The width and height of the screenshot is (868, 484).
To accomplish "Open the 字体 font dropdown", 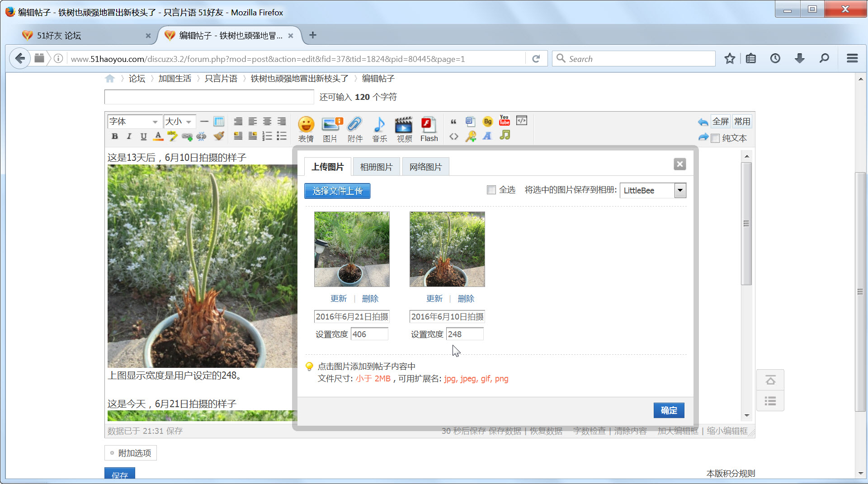I will click(x=134, y=122).
